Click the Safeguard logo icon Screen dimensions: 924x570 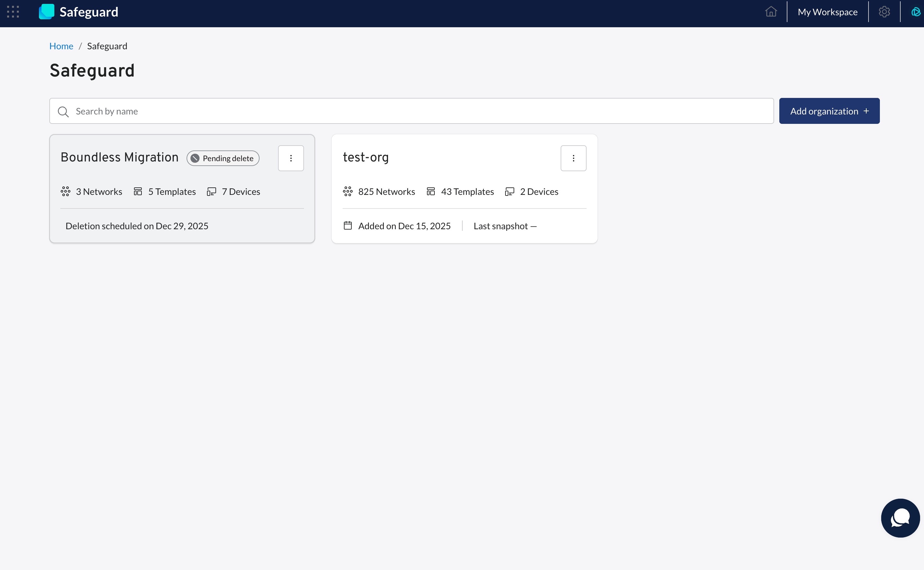[47, 12]
